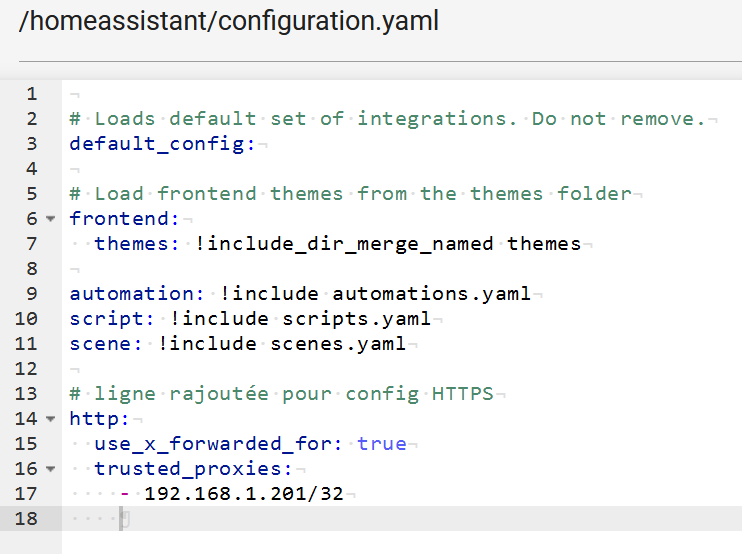The height and width of the screenshot is (554, 742).
Task: Collapse the frontend section fold arrow
Action: [x=51, y=219]
